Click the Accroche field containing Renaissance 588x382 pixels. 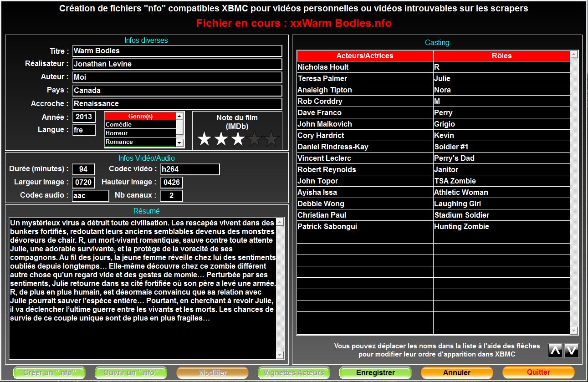coord(177,104)
